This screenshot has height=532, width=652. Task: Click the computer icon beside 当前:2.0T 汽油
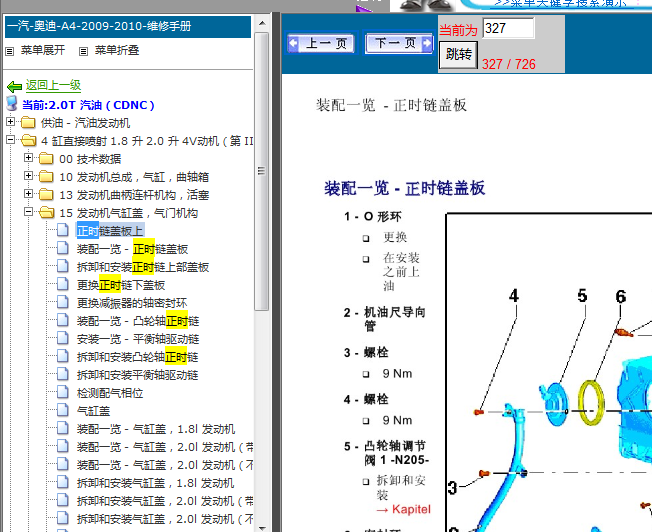[x=12, y=104]
